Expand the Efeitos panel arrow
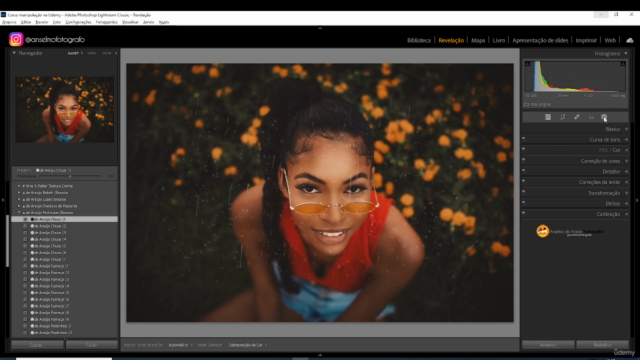Screen dimensions: 640x360 [627, 203]
